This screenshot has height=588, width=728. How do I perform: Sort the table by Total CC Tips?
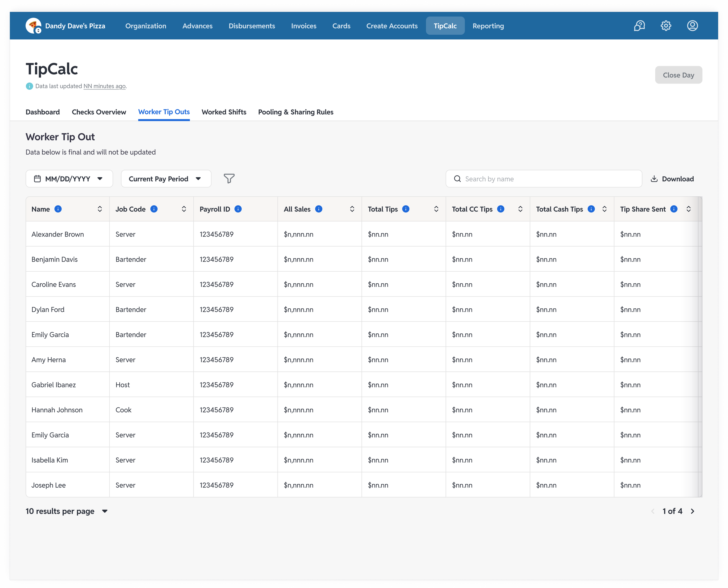click(520, 209)
